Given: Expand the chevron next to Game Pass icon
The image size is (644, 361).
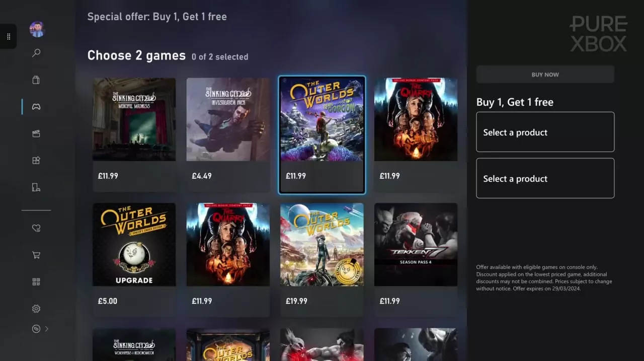Looking at the screenshot, I should click(47, 329).
